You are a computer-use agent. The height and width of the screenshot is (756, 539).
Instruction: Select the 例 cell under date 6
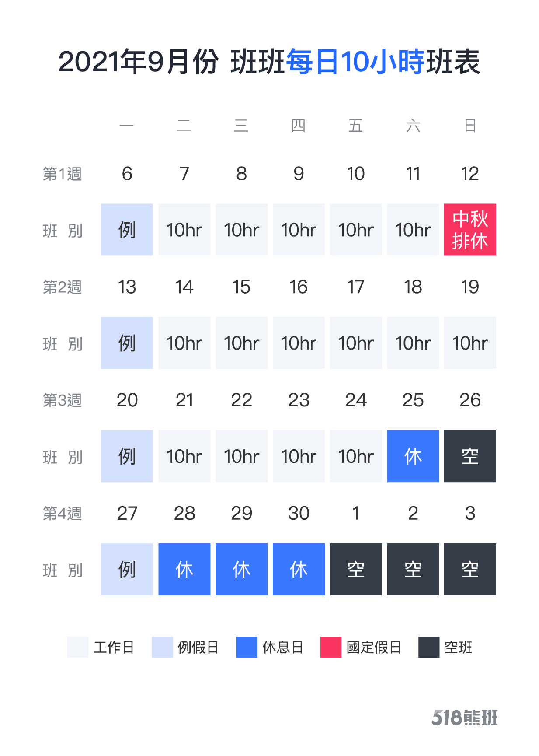(127, 230)
